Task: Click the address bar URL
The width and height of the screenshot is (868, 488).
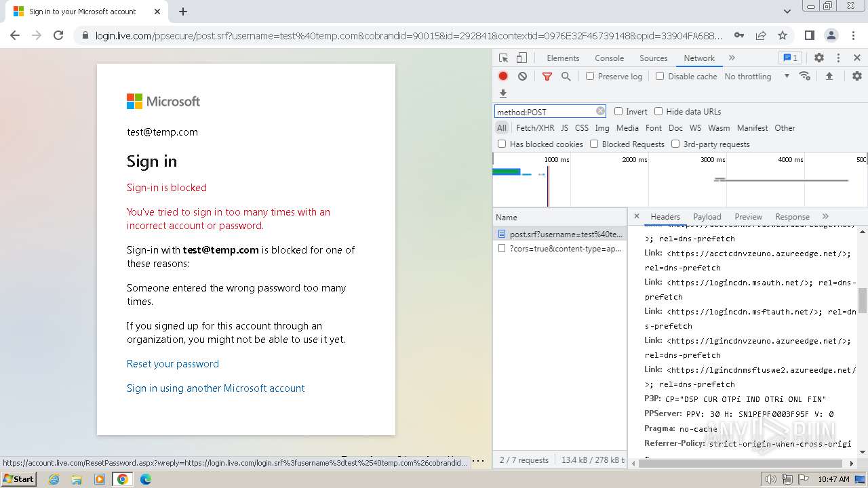Action: pos(408,35)
